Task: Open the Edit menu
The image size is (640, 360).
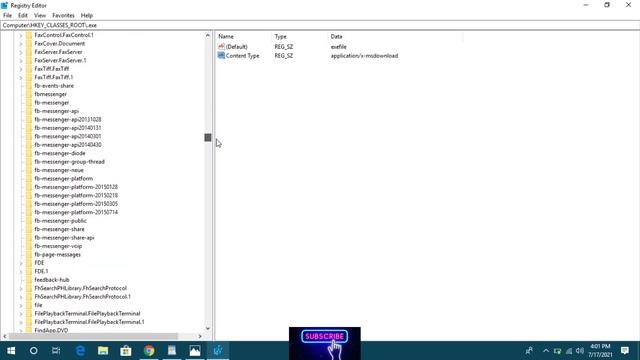Action: coord(23,16)
